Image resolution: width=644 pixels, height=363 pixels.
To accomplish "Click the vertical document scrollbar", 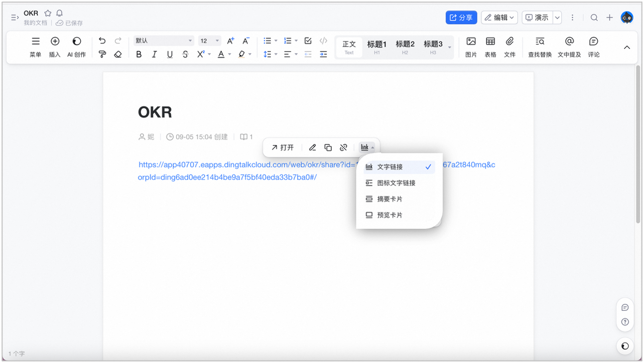I will point(638,144).
